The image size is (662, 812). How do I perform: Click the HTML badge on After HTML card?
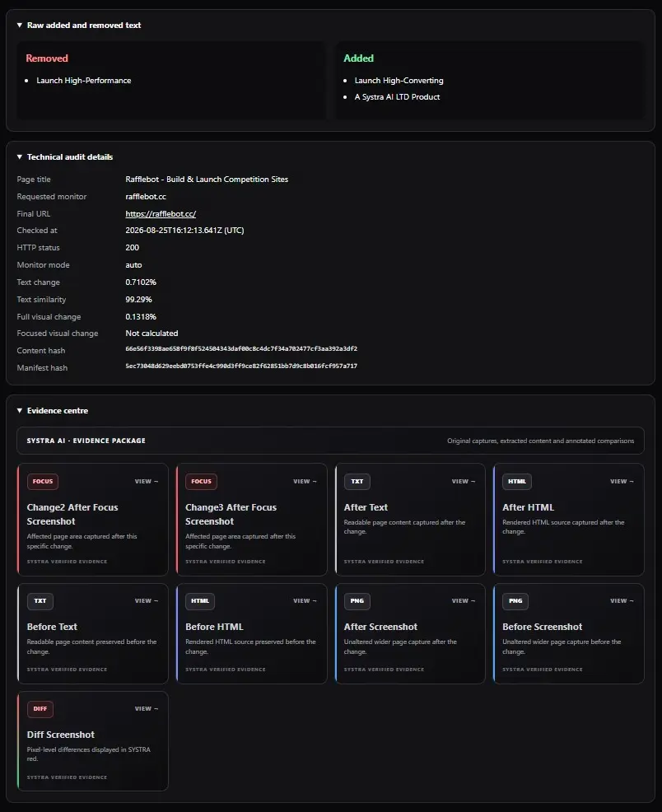pos(517,482)
